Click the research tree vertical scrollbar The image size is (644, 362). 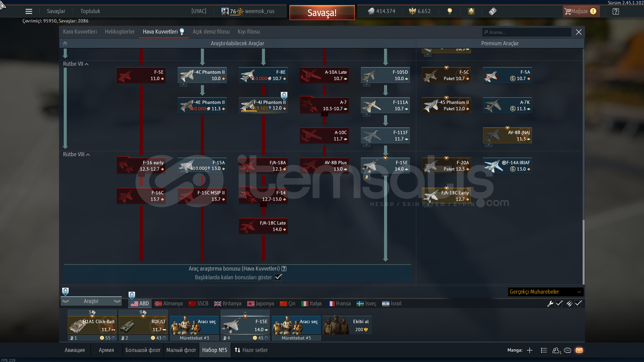click(x=583, y=252)
